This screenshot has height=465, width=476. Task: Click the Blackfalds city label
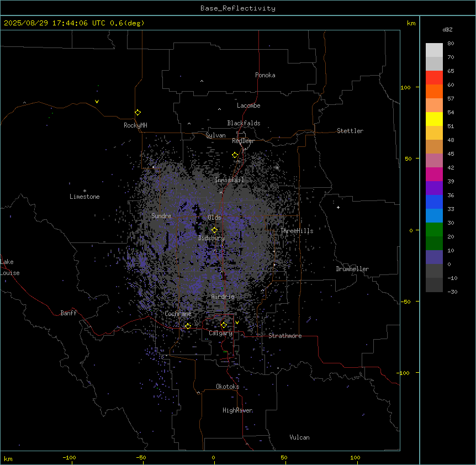tap(244, 123)
